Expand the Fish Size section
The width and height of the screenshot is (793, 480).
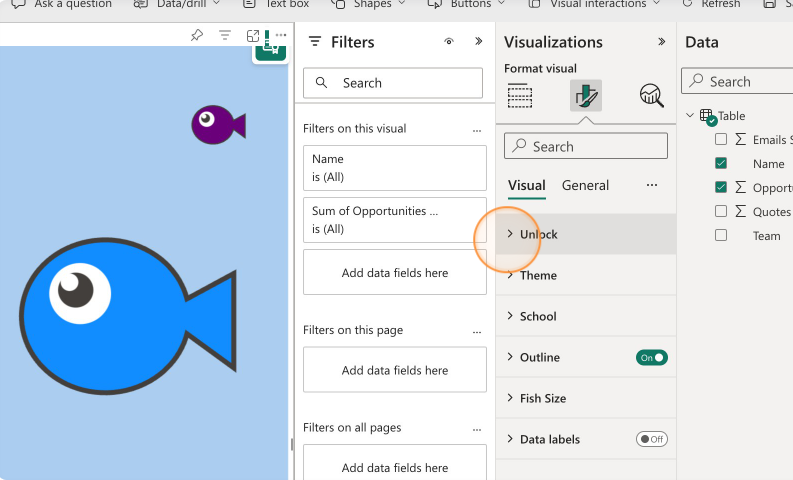(586, 398)
